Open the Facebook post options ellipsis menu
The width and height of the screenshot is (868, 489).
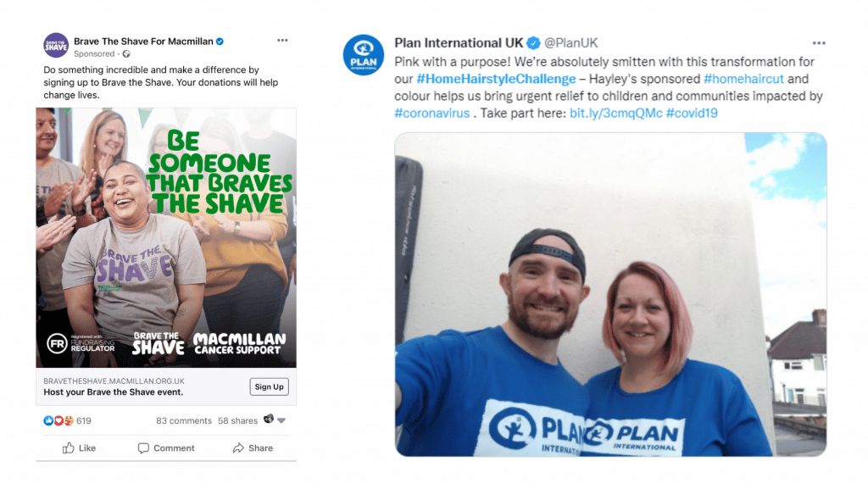point(282,41)
